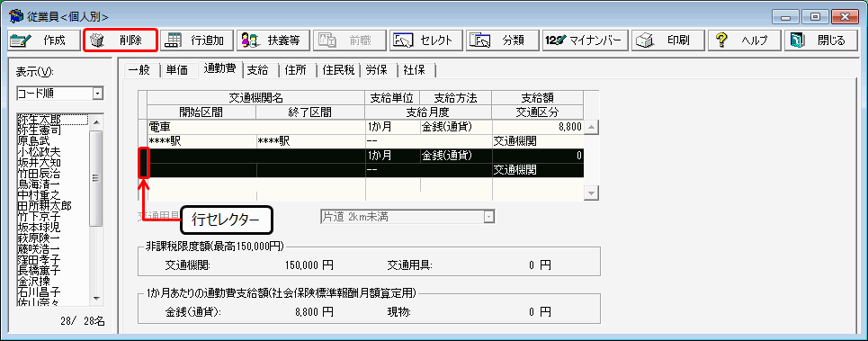Click the row selector of the black row
The image size is (868, 341).
coord(143,163)
